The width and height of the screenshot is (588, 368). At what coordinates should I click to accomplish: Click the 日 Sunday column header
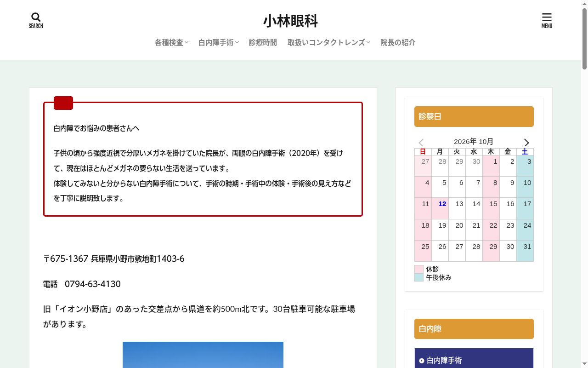pos(423,151)
